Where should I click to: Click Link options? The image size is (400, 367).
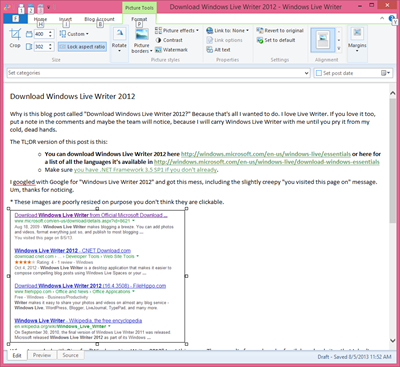(224, 40)
